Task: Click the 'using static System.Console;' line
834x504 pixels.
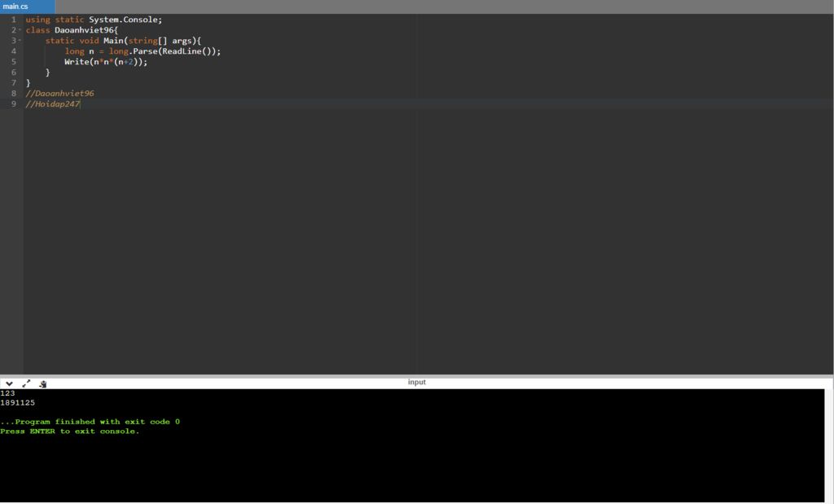Action: (x=94, y=20)
